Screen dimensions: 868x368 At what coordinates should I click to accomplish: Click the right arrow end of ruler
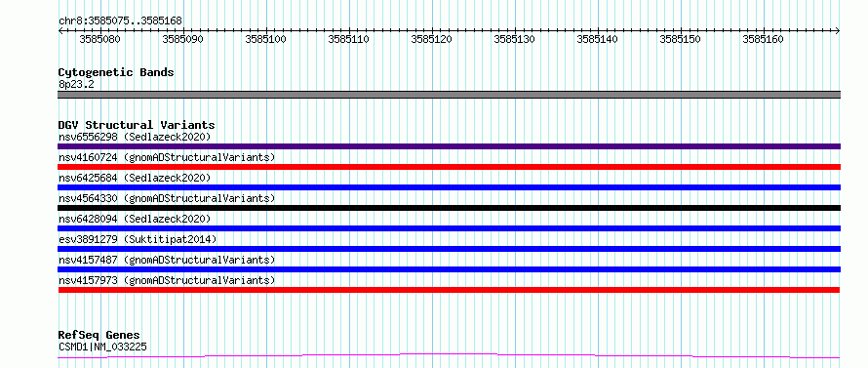coord(838,30)
